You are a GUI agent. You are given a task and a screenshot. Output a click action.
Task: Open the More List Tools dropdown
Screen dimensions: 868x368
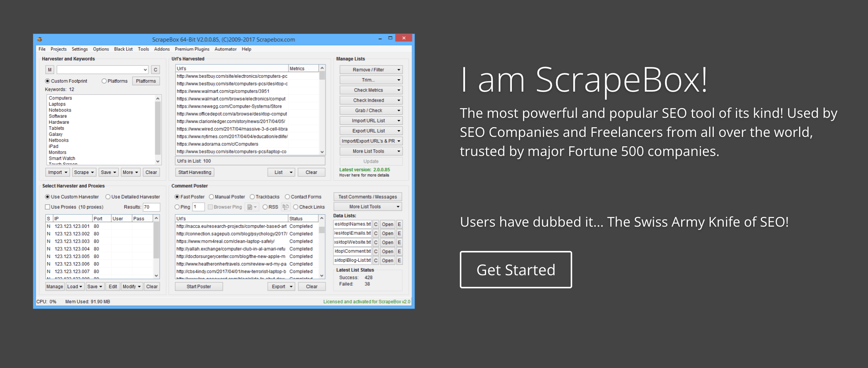click(x=370, y=151)
